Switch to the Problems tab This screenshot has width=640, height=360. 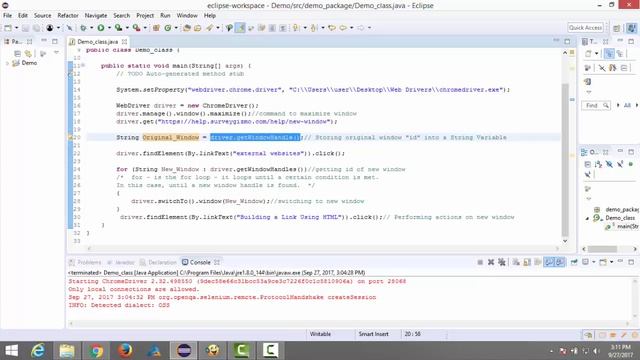[85, 262]
